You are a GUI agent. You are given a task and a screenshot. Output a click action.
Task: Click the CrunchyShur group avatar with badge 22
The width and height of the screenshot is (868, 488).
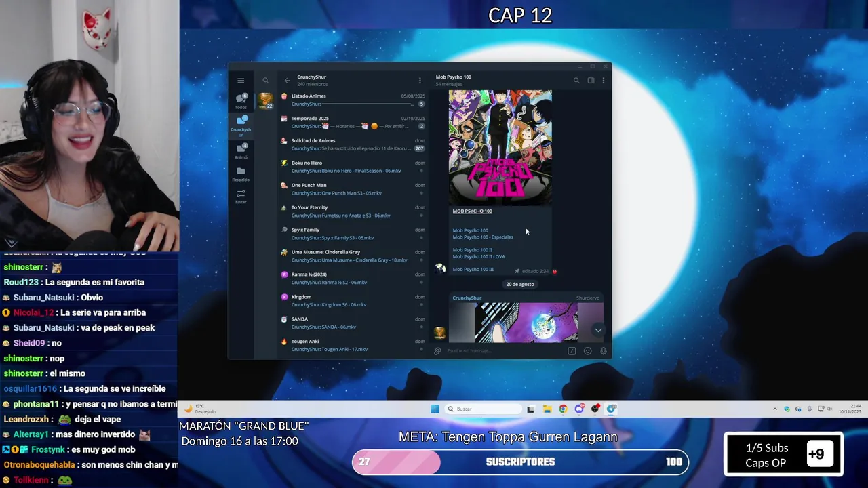[265, 101]
